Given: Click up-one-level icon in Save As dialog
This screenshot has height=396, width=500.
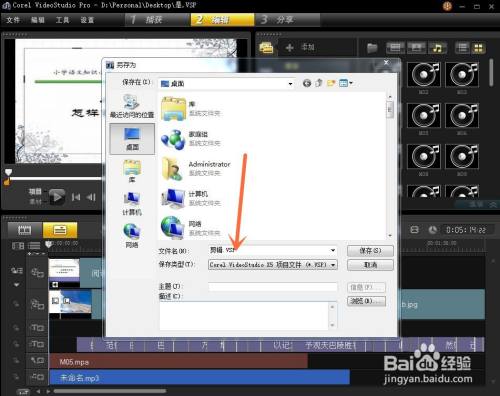Looking at the screenshot, I should pos(319,83).
